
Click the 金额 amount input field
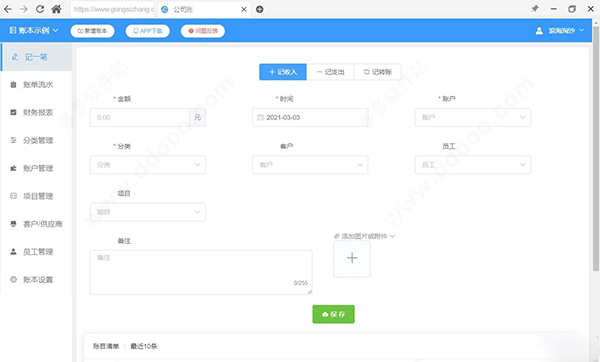(x=140, y=117)
